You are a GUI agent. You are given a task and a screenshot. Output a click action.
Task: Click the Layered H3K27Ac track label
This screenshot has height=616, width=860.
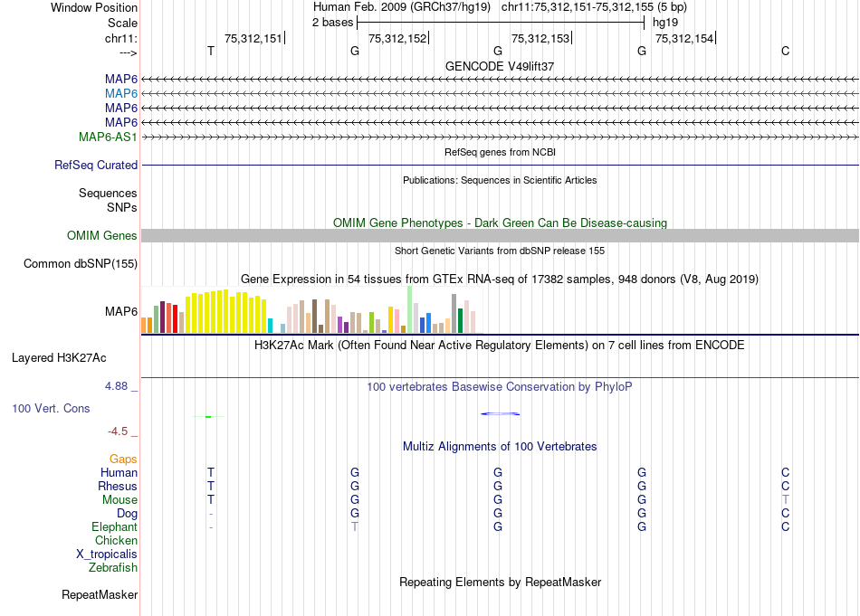pos(59,358)
